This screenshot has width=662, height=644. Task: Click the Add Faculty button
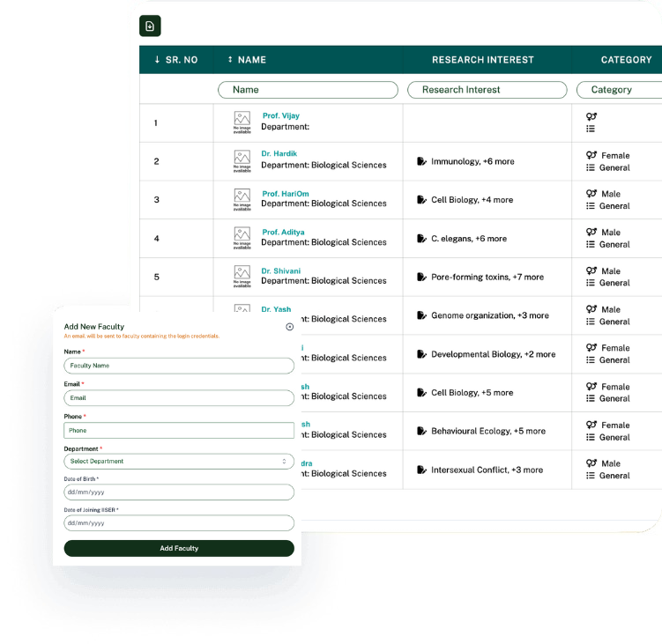179,548
